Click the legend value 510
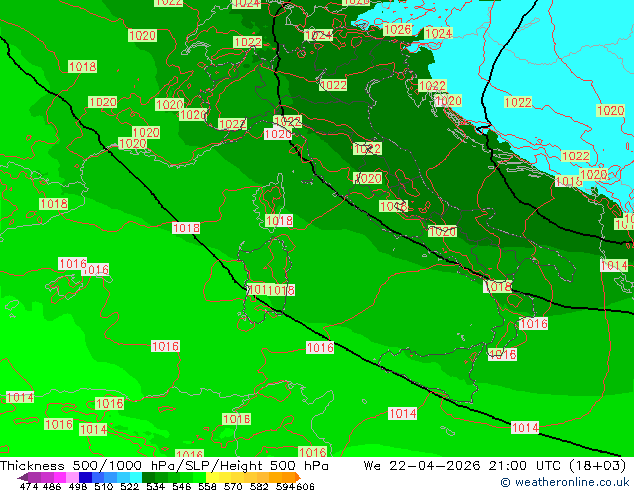 coord(104,486)
